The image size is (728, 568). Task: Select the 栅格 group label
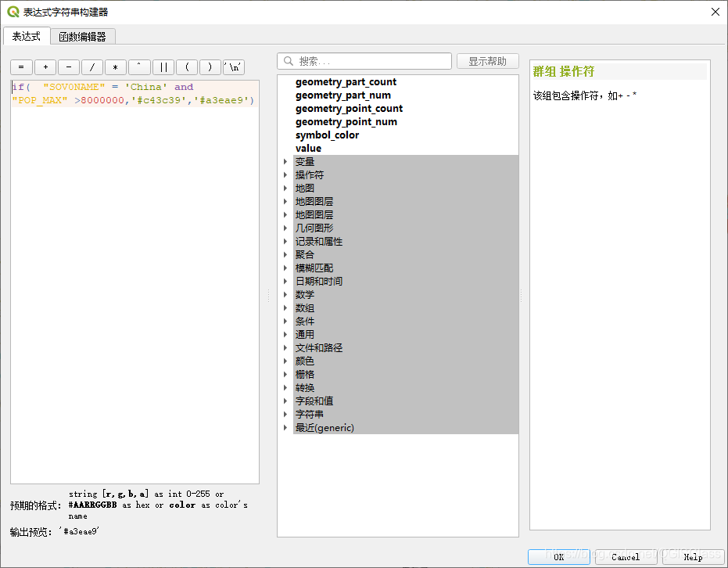[305, 374]
